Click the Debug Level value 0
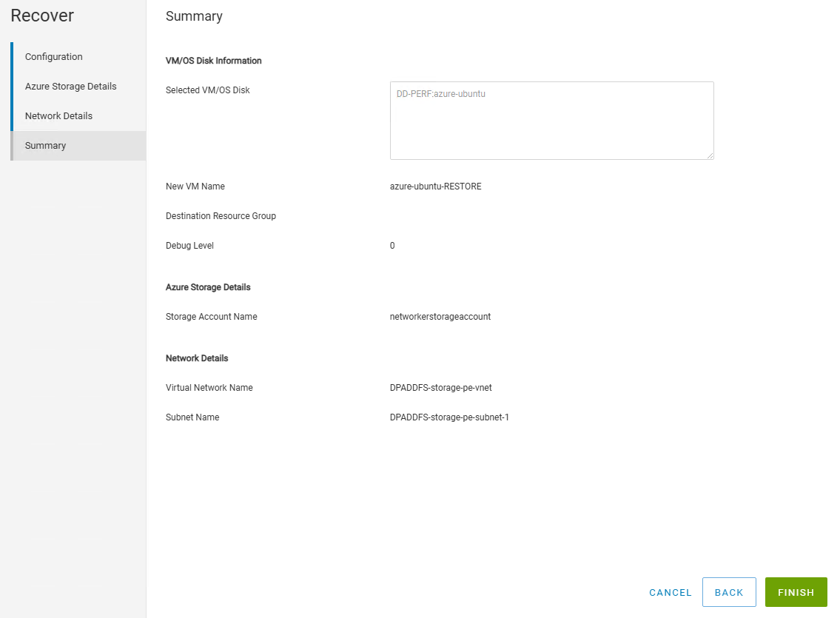The image size is (840, 618). click(x=392, y=246)
